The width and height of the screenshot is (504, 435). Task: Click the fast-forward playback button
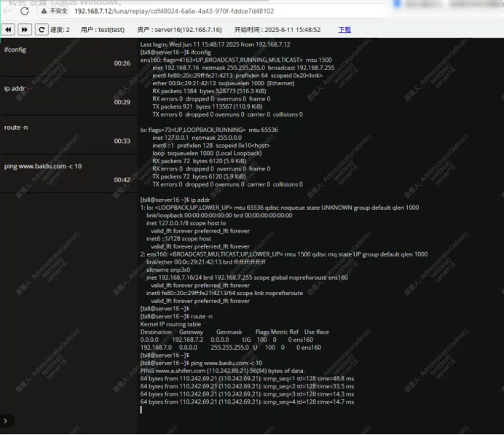click(25, 30)
